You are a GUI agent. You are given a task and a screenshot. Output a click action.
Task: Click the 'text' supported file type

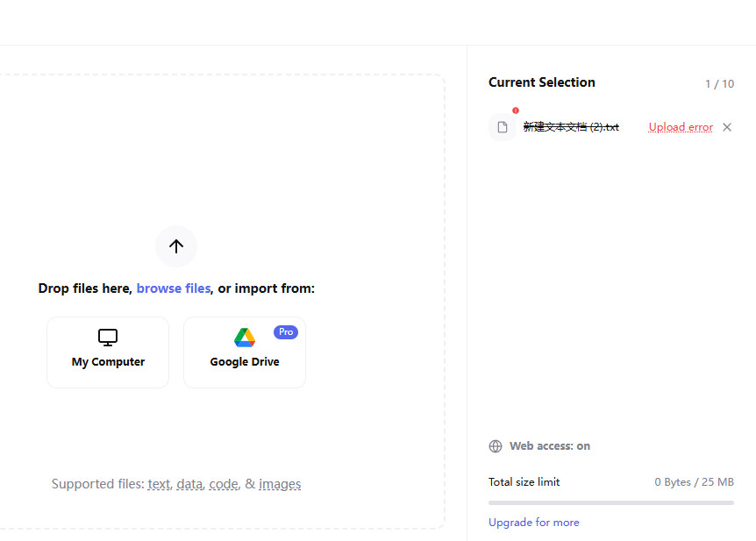[x=159, y=484]
